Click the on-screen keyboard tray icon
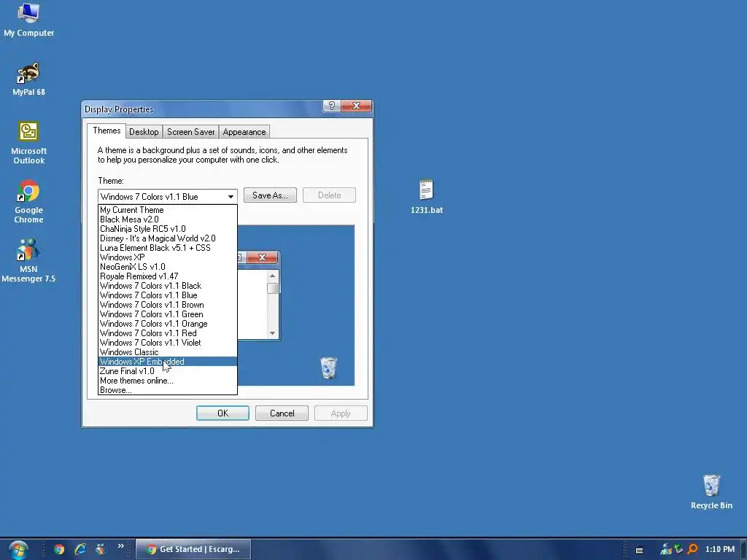 point(639,550)
